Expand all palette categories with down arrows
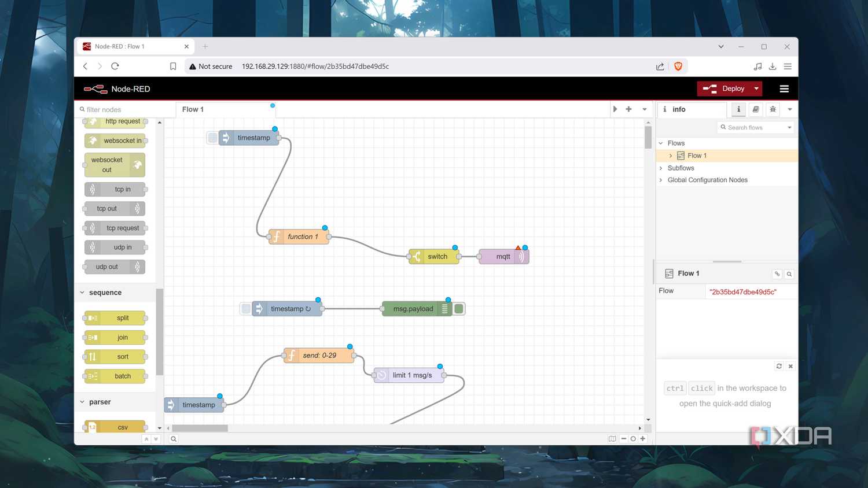Image resolution: width=868 pixels, height=488 pixels. pos(156,439)
